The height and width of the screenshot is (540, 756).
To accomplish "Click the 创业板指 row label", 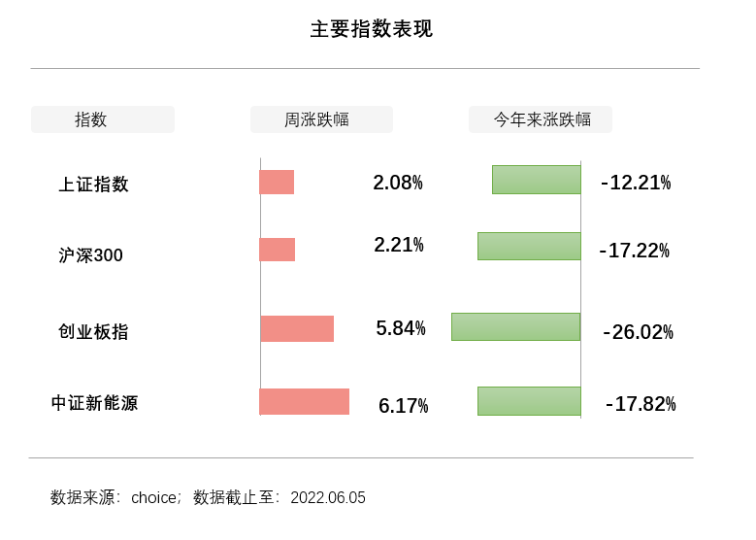I will (x=93, y=331).
